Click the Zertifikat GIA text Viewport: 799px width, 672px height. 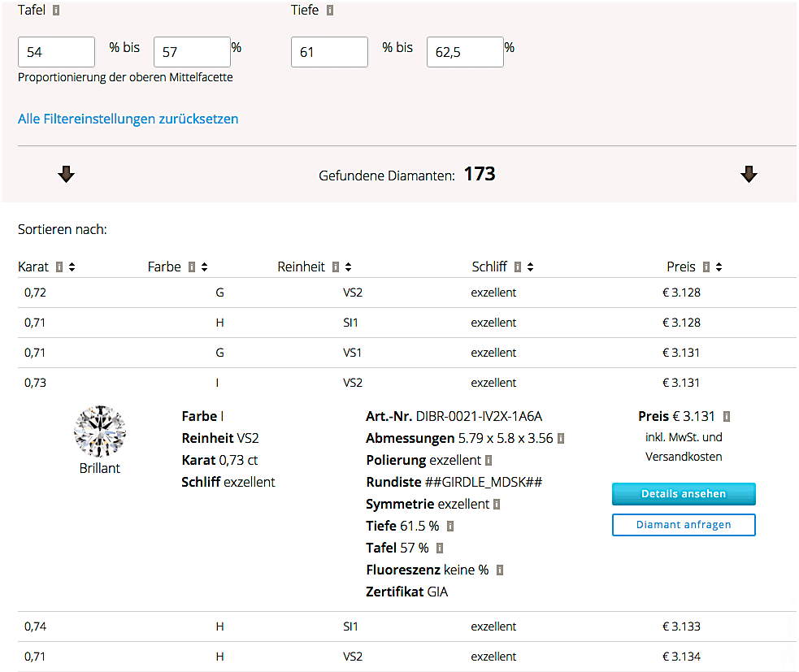pyautogui.click(x=406, y=592)
